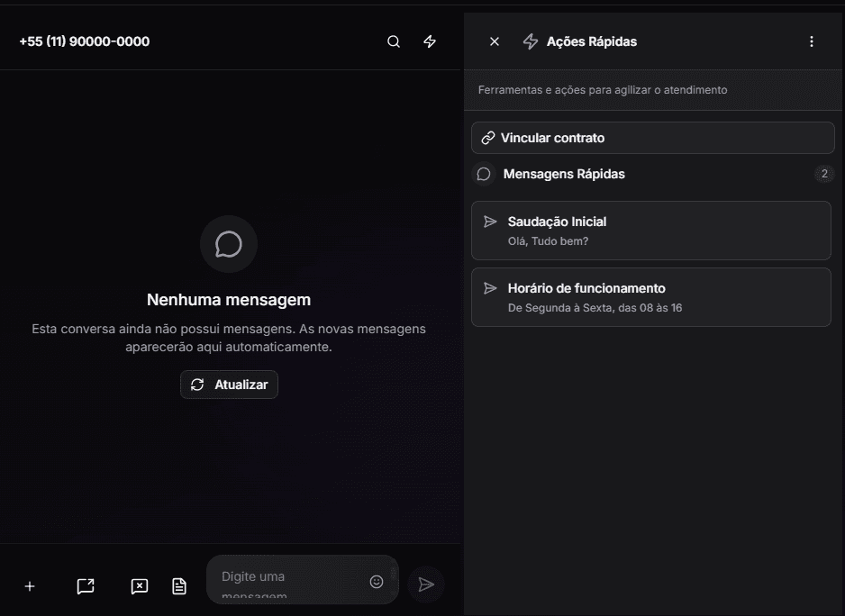
Task: Click the Atualizar button
Action: pos(229,385)
